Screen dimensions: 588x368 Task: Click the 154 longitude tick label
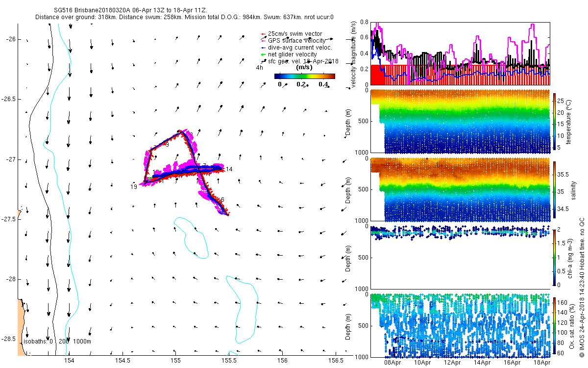(69, 362)
